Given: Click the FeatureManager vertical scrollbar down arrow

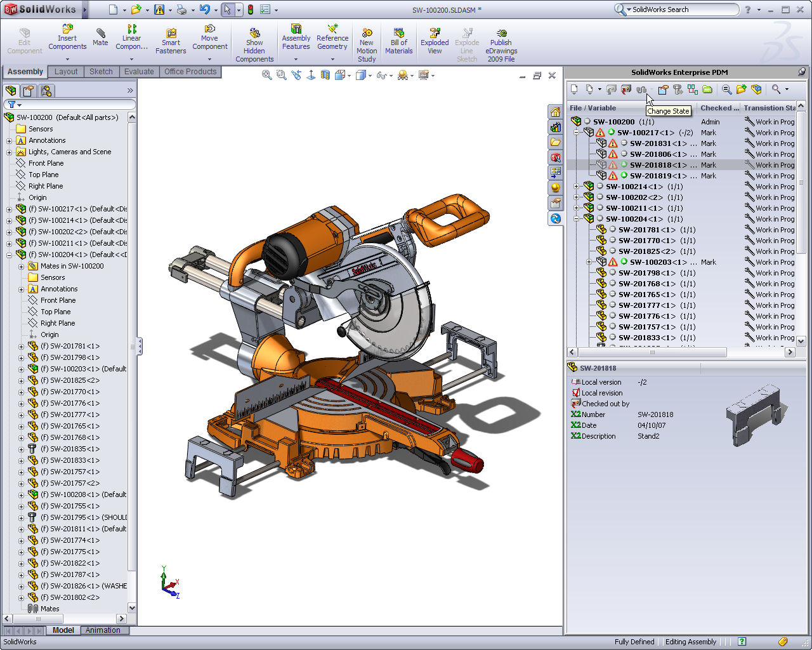Looking at the screenshot, I should [132, 607].
